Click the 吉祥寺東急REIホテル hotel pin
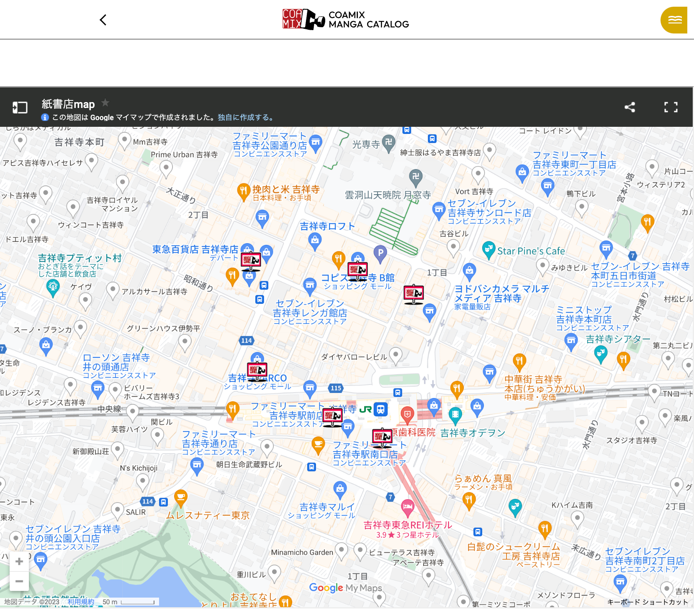Screen dimensions: 694x616 tap(407, 509)
